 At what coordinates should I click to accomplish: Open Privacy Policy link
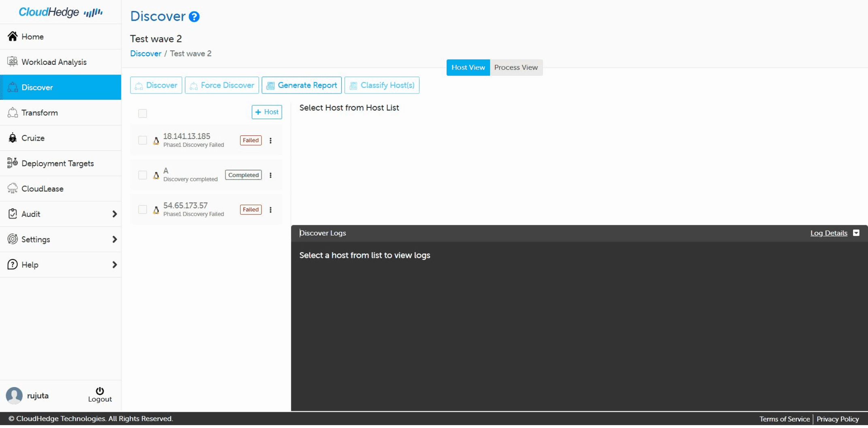pos(838,419)
